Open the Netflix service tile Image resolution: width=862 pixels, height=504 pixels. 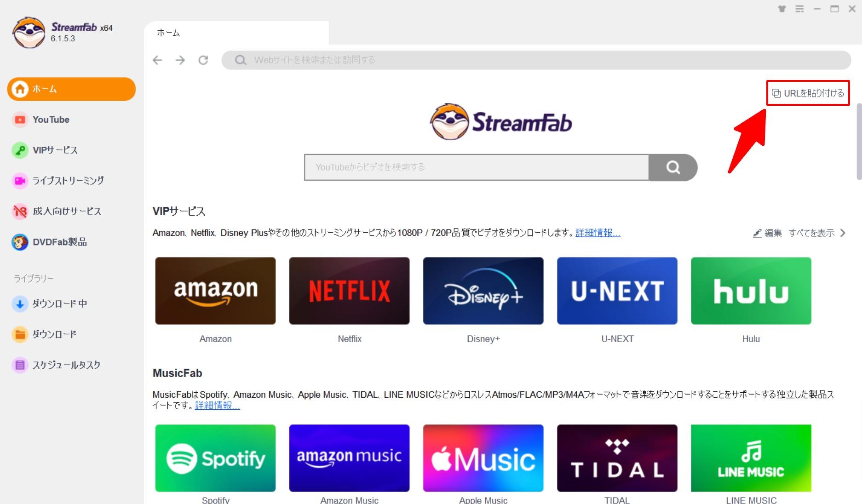coord(349,291)
